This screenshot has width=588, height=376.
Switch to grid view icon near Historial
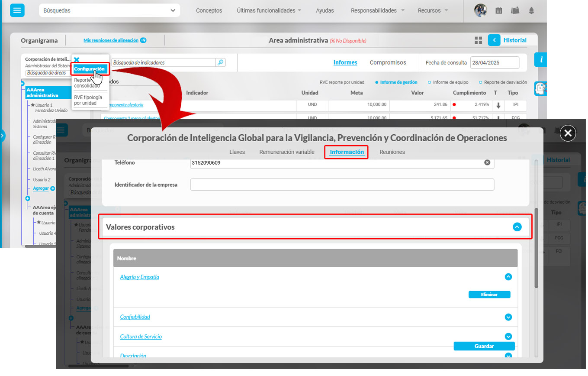pos(478,40)
